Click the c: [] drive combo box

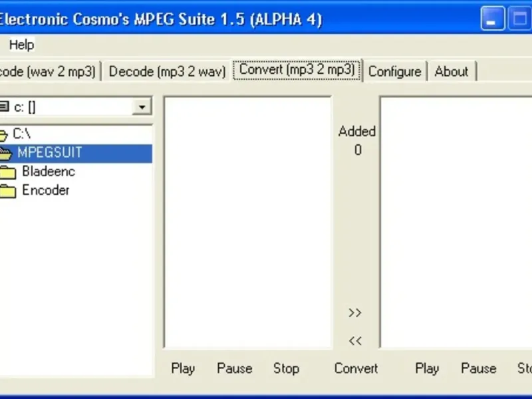(x=76, y=107)
